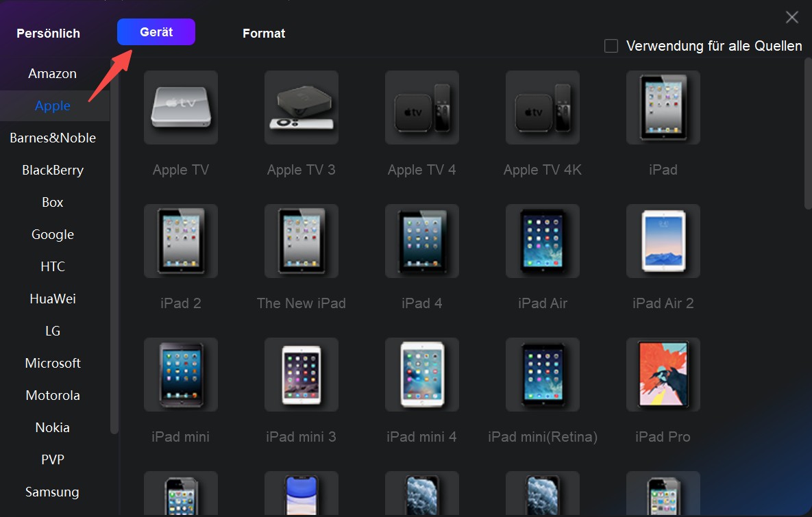Image resolution: width=812 pixels, height=517 pixels.
Task: Open the HTC brand category
Action: tap(52, 266)
